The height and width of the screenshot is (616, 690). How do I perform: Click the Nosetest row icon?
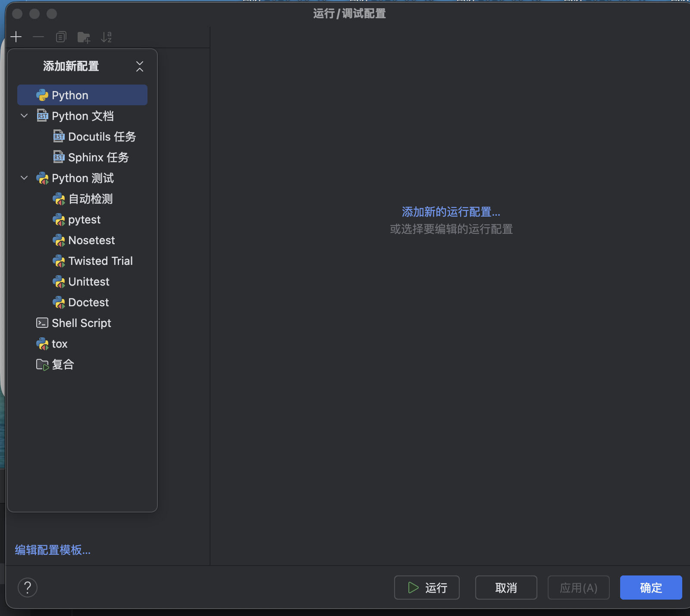[59, 240]
